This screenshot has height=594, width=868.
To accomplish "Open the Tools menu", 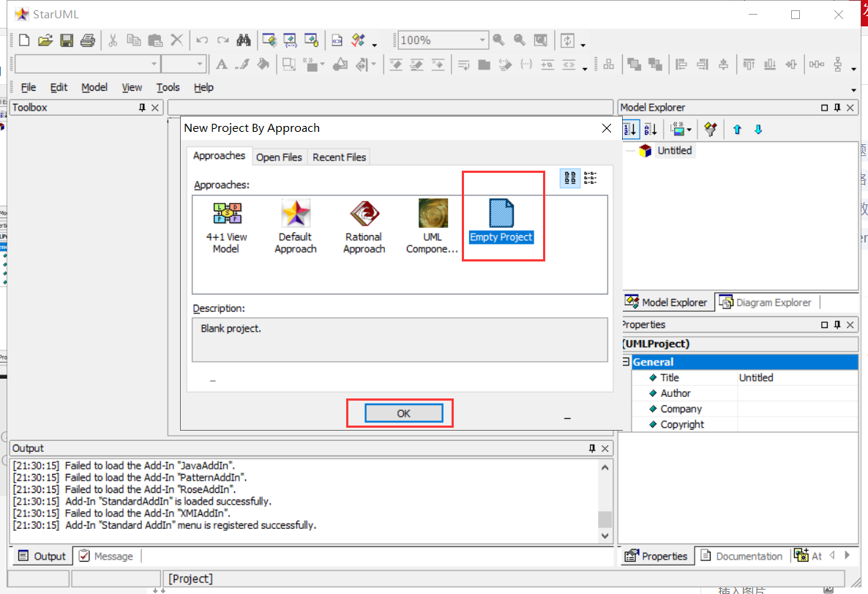I will [168, 88].
